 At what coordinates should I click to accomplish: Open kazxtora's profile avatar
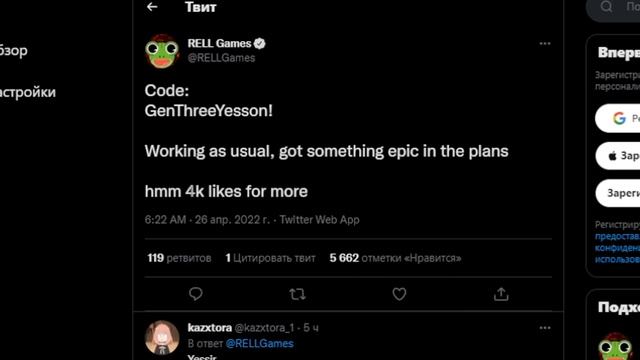[162, 338]
